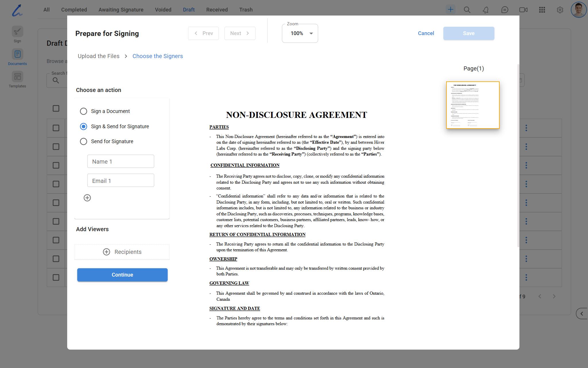
Task: Open the video call icon
Action: [523, 10]
